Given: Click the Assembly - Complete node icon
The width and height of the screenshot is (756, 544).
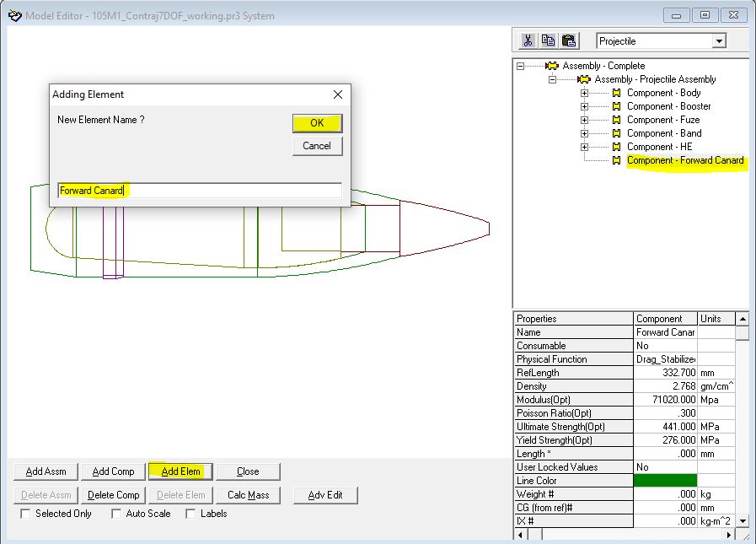Looking at the screenshot, I should [551, 66].
